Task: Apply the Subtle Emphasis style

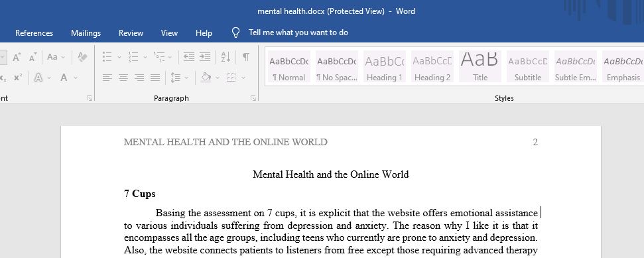Action: [575, 66]
